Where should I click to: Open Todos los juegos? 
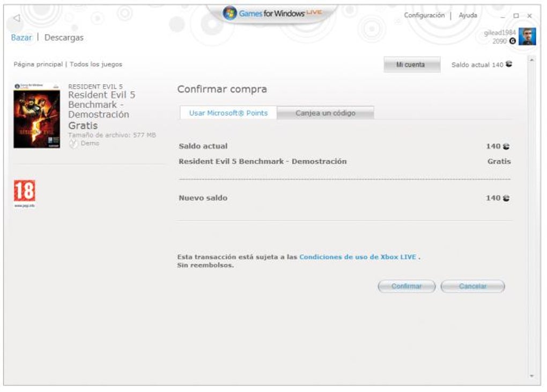(96, 64)
